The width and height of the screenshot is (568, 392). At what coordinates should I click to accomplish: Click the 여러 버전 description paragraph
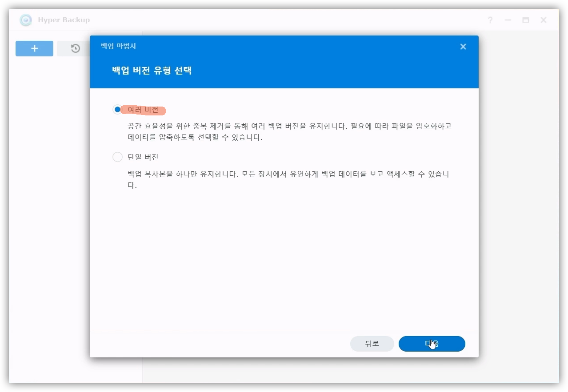tap(289, 131)
